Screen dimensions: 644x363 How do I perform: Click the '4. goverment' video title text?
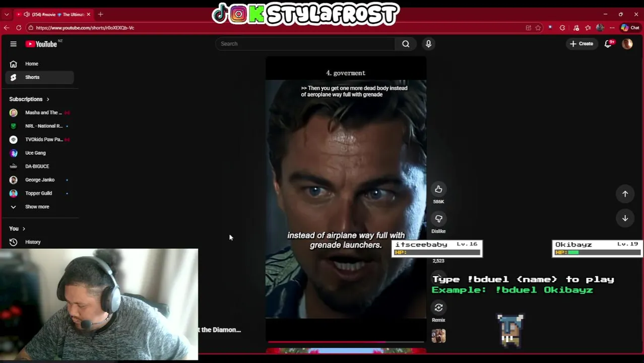click(x=346, y=73)
